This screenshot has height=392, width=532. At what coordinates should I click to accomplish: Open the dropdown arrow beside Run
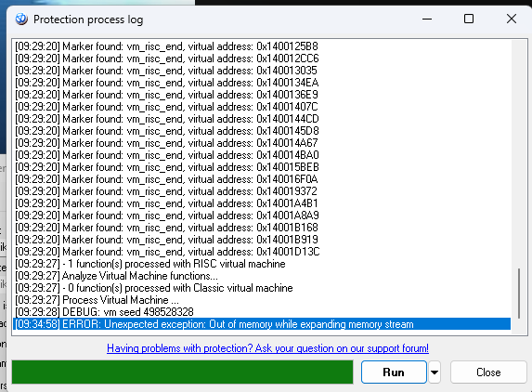pos(435,372)
